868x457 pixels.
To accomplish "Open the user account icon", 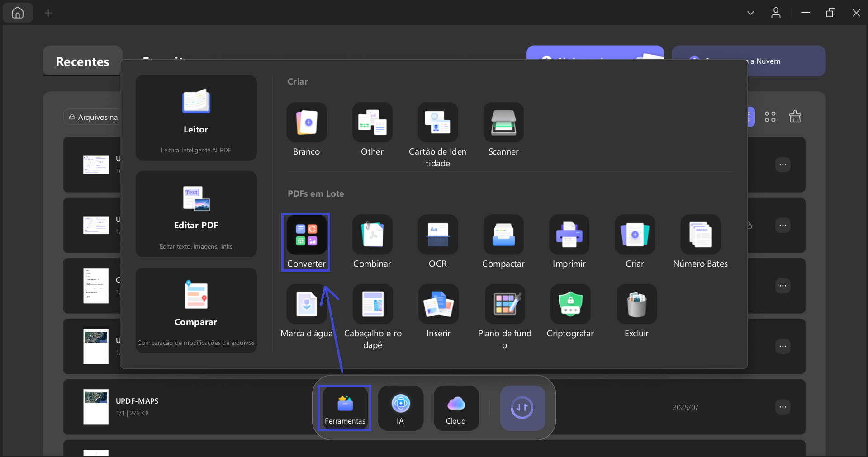I will (776, 13).
